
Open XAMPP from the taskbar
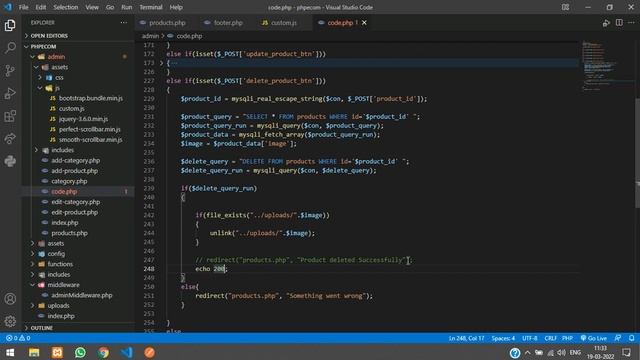(57, 352)
